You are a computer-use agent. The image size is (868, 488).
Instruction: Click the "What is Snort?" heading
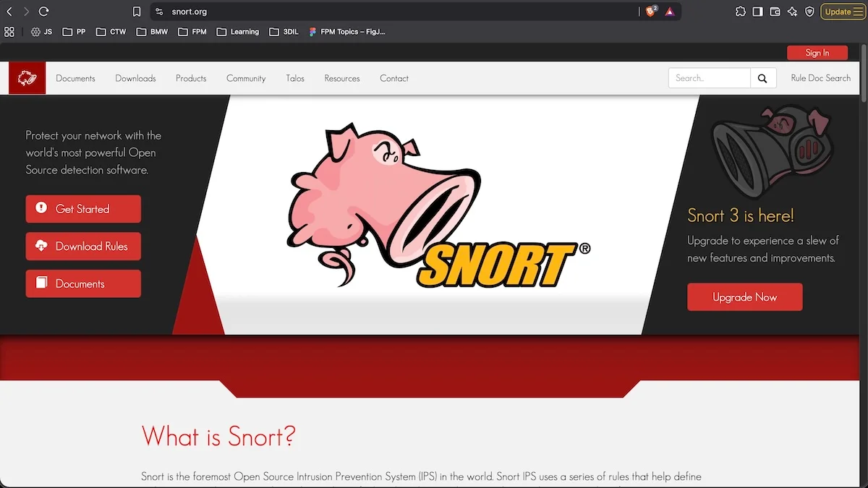click(x=218, y=436)
